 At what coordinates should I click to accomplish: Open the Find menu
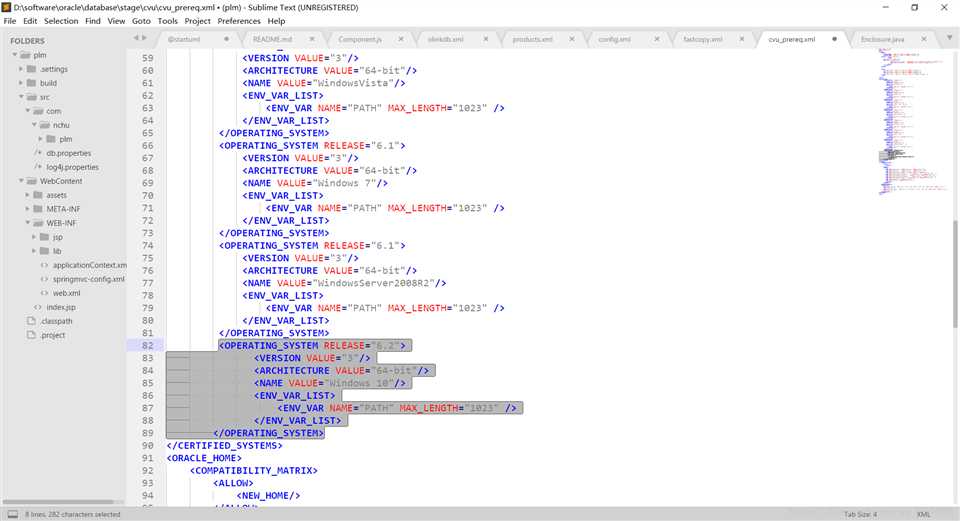(93, 21)
